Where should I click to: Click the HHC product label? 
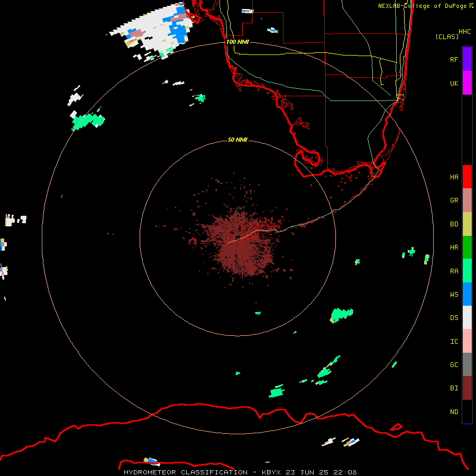click(x=465, y=32)
